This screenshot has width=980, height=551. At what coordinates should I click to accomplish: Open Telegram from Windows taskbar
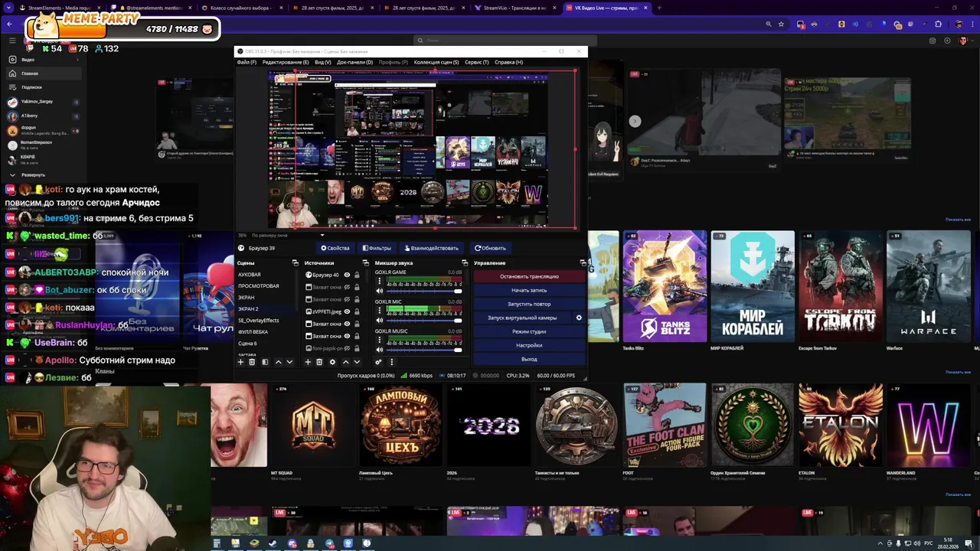point(329,543)
